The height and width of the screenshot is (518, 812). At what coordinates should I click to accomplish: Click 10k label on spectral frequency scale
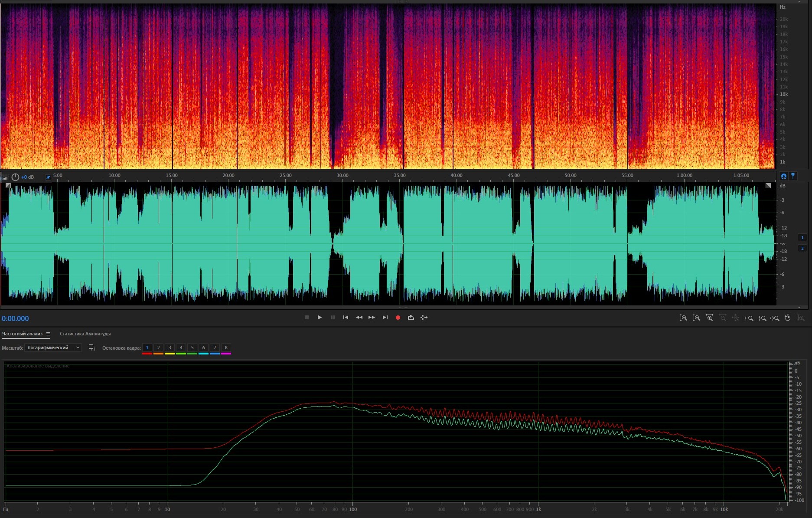pyautogui.click(x=784, y=94)
